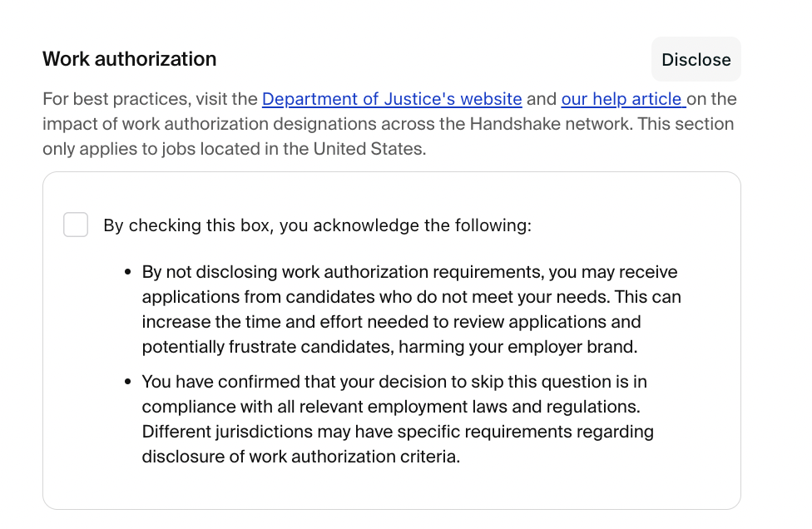The height and width of the screenshot is (529, 812).
Task: Open the Department of Justice's website link
Action: (392, 100)
